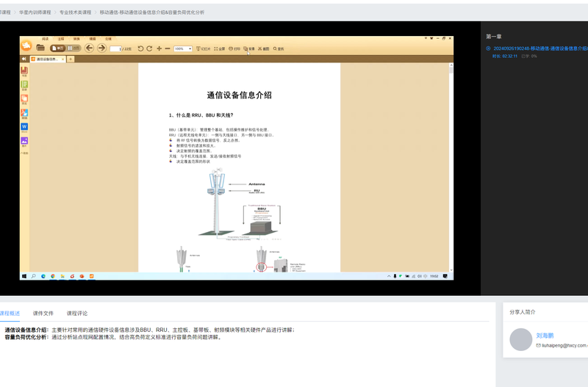The image size is (588, 387).
Task: Open the table of contents (目录) panel
Action: click(24, 85)
